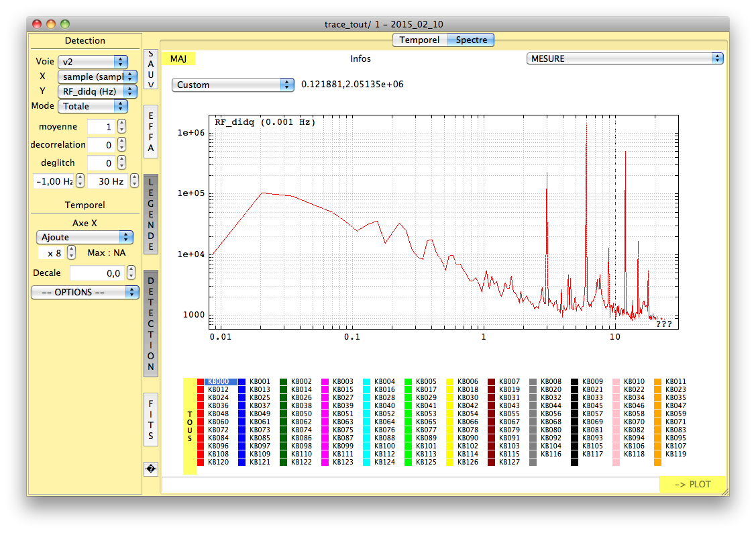Open the vertical FITS button
Viewport: 756px width, 533px height.
coord(151,420)
